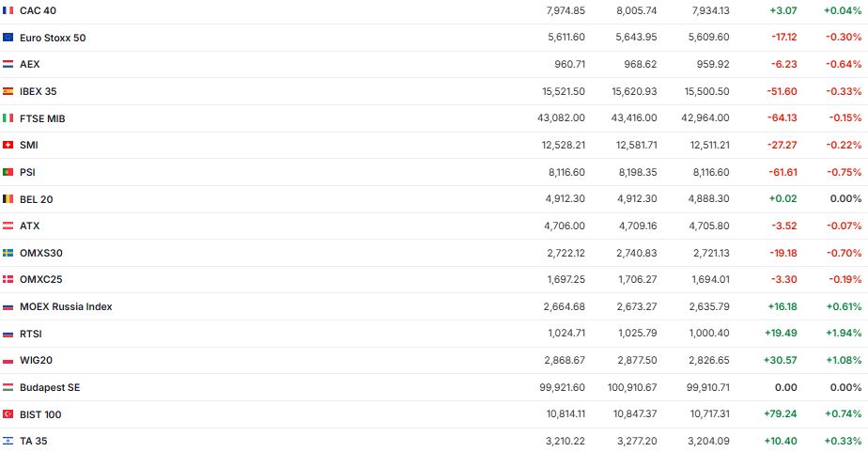Screen dimensions: 868x452
Task: Click the Spain flag icon beside IBEX 35
Action: click(x=8, y=91)
